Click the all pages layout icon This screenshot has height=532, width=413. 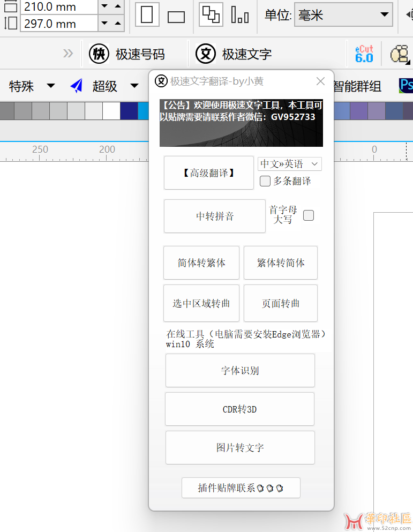pyautogui.click(x=211, y=14)
